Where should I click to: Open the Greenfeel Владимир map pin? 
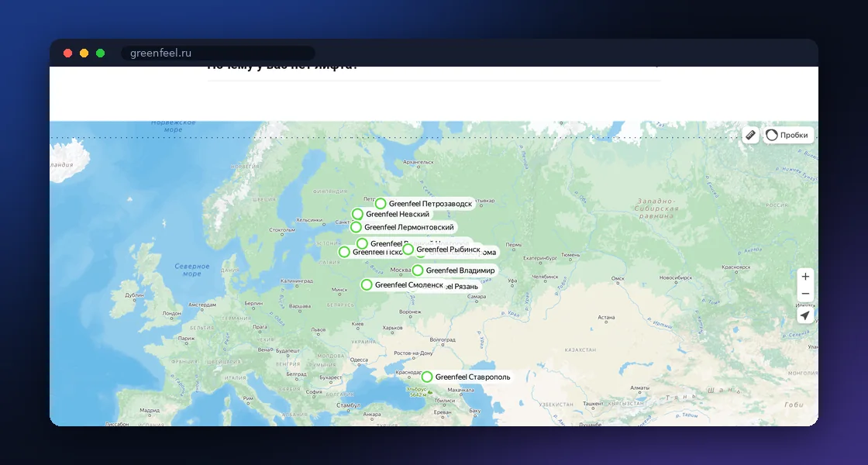point(418,270)
